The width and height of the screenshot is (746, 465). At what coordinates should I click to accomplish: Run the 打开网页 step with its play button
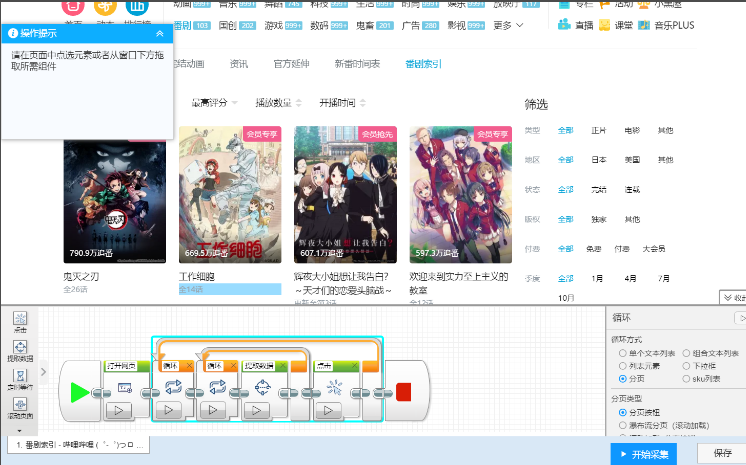click(119, 410)
